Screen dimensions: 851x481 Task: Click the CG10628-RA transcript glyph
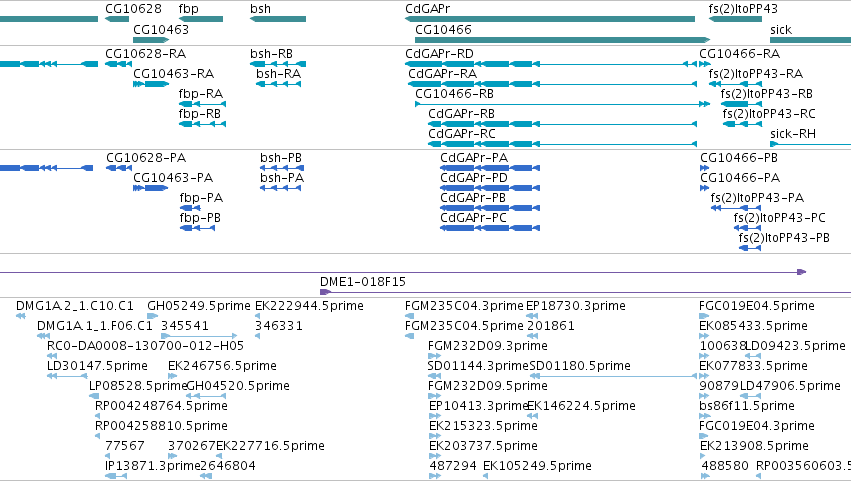click(x=118, y=64)
